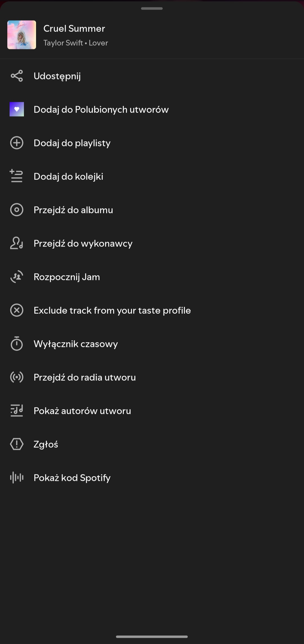
Task: Choose "Exclude track from your taste profile"
Action: 112,310
